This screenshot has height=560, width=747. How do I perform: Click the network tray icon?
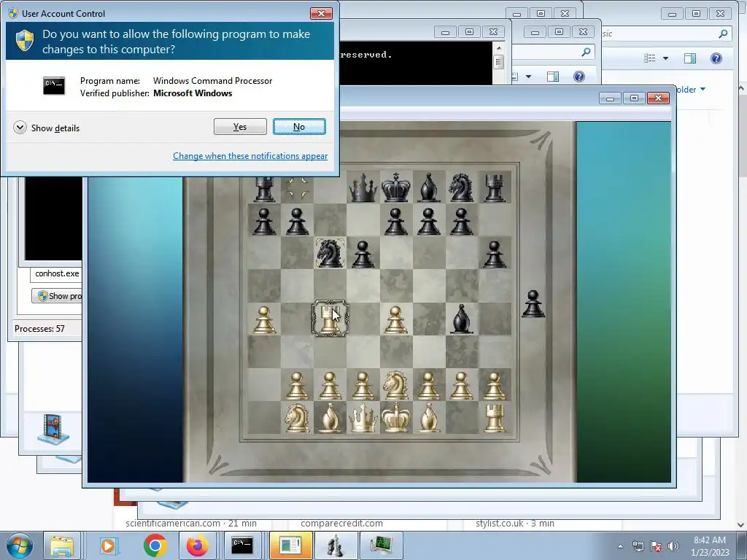click(638, 546)
